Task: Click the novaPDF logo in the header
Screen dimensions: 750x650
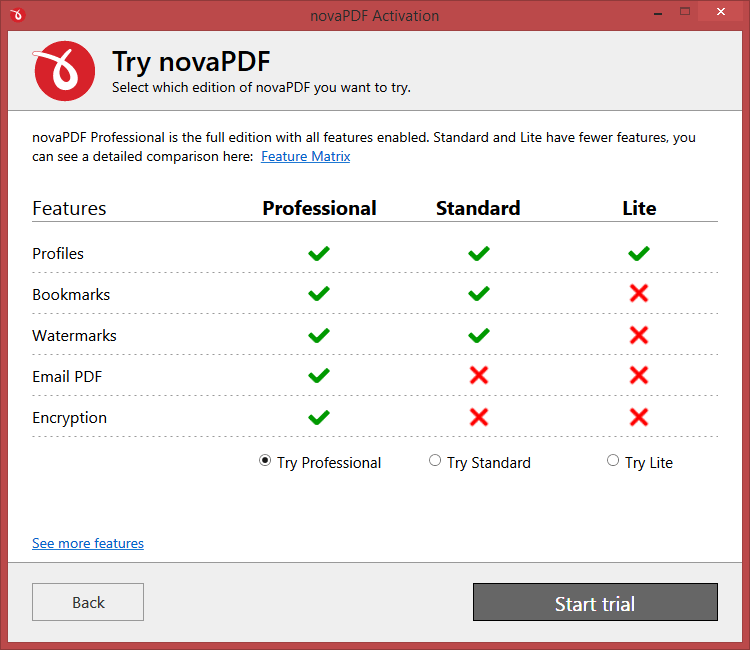Action: coord(64,71)
